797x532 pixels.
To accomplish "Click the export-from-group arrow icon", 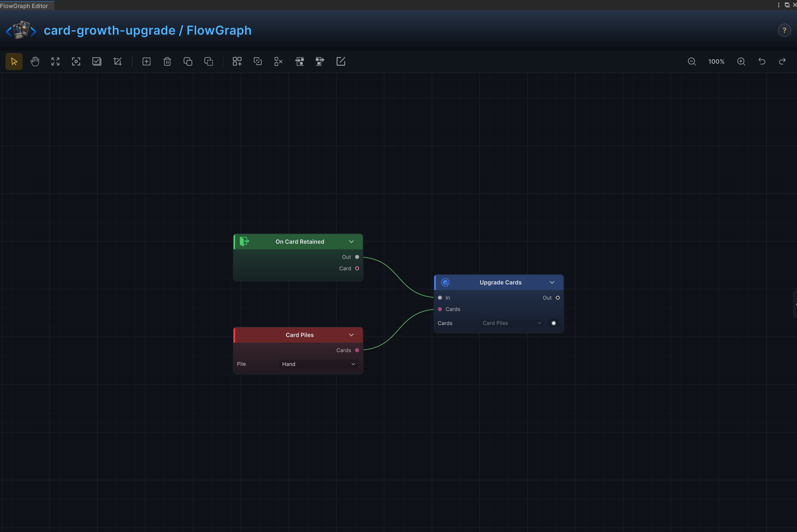I will pos(320,61).
